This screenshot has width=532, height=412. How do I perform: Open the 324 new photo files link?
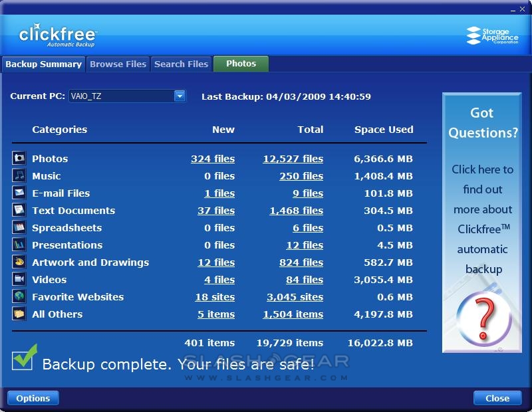212,159
